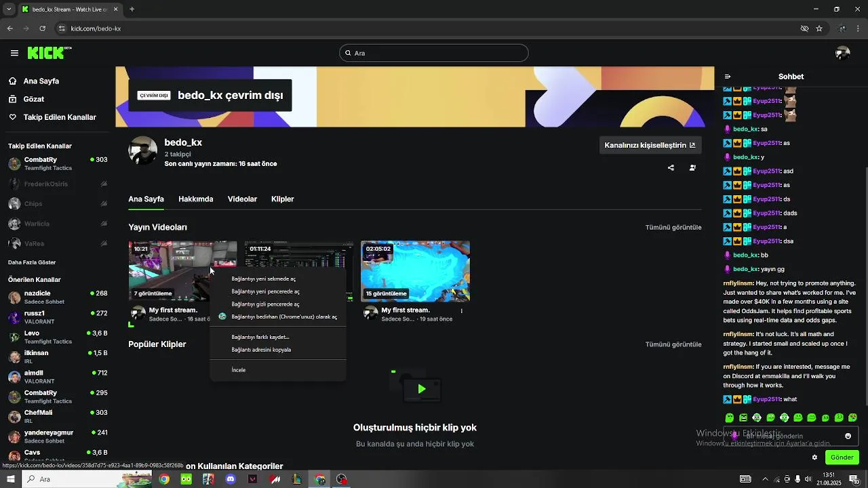
Task: Open ChefMali channel in sidebar
Action: tap(58, 416)
